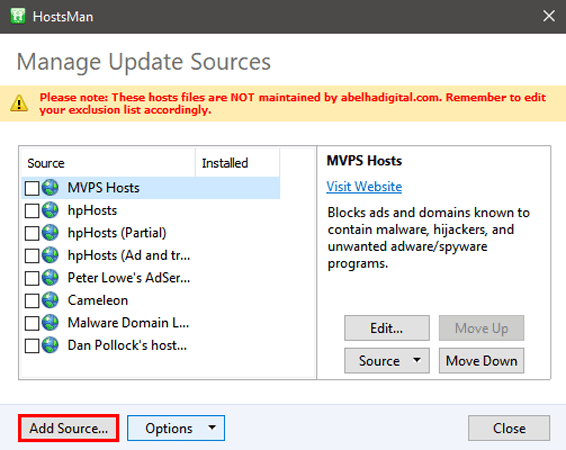This screenshot has width=566, height=450.
Task: Click the globe icon beside hpHosts (Partial)
Action: [50, 232]
